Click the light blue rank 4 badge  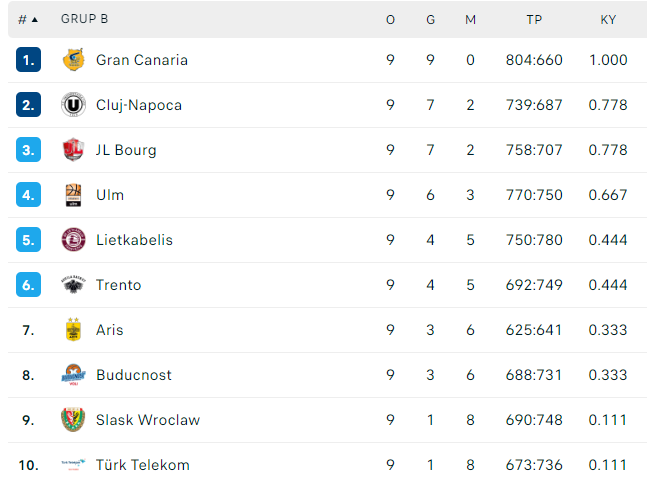click(x=28, y=195)
